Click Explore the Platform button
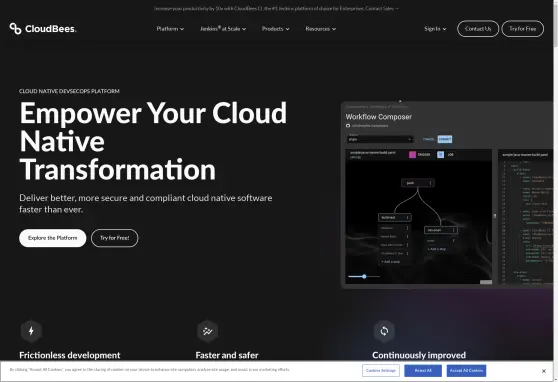The image size is (558, 382). (x=53, y=238)
